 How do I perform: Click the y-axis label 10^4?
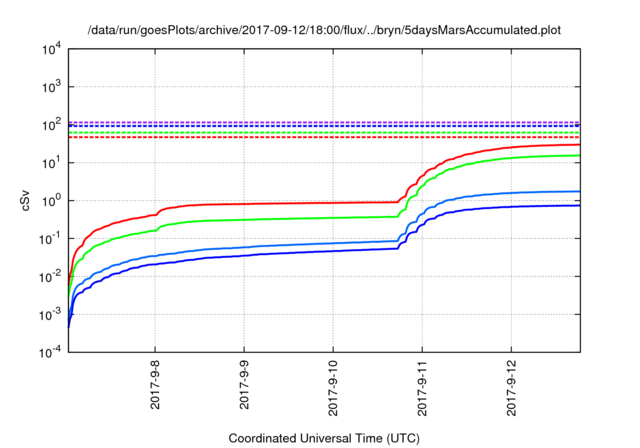(x=52, y=50)
